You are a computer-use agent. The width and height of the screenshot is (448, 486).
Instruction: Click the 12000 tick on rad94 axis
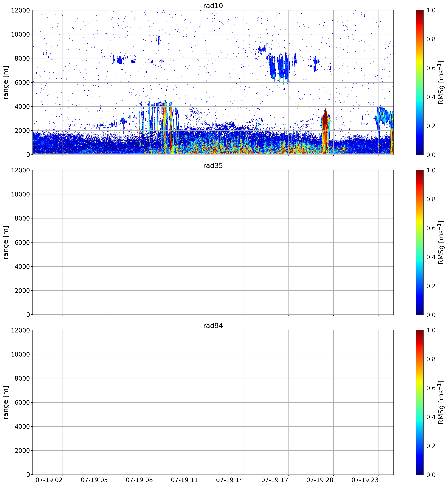tap(20, 330)
